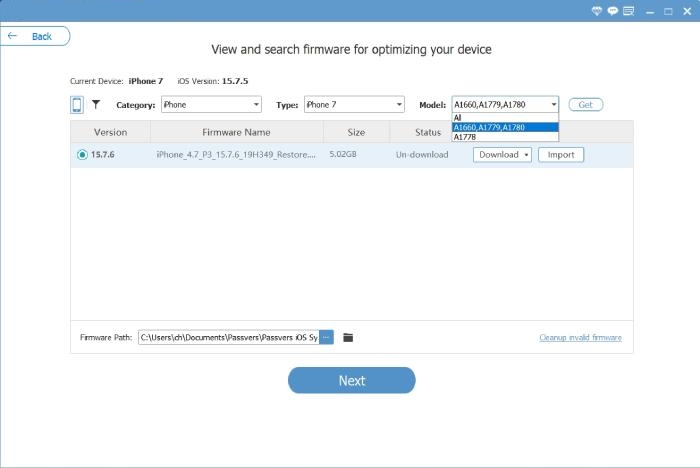
Task: Click the phone device icon in filter bar
Action: [x=77, y=104]
